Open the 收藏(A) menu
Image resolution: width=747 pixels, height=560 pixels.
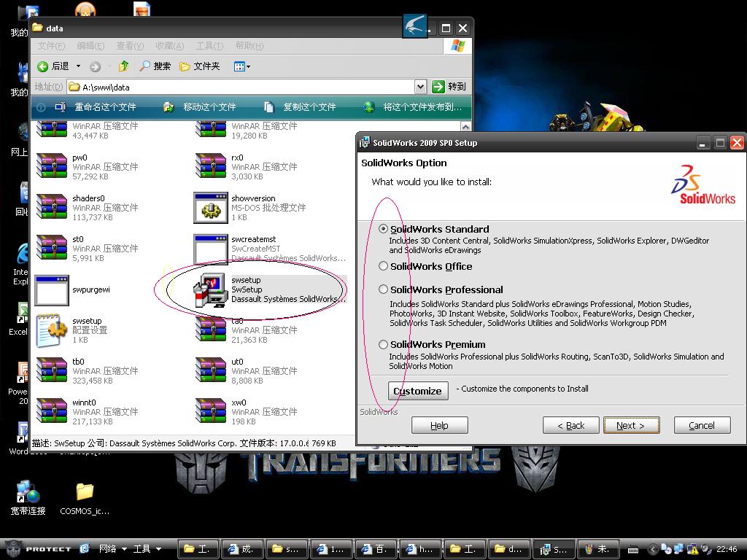pyautogui.click(x=169, y=46)
